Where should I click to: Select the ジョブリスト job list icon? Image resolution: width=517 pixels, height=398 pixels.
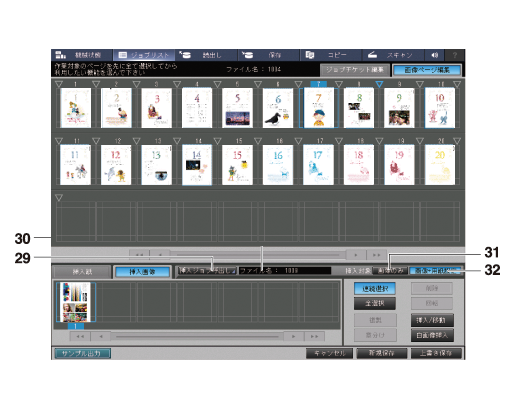tap(123, 55)
